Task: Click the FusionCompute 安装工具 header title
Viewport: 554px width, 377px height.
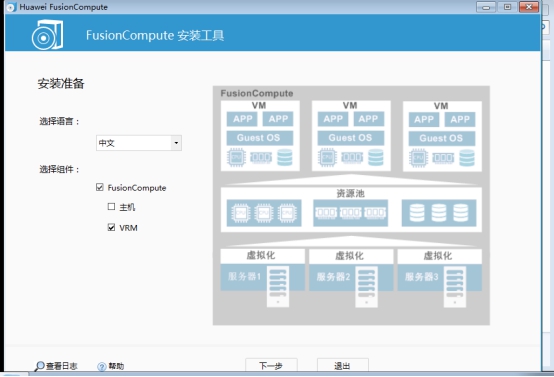Action: pyautogui.click(x=155, y=35)
